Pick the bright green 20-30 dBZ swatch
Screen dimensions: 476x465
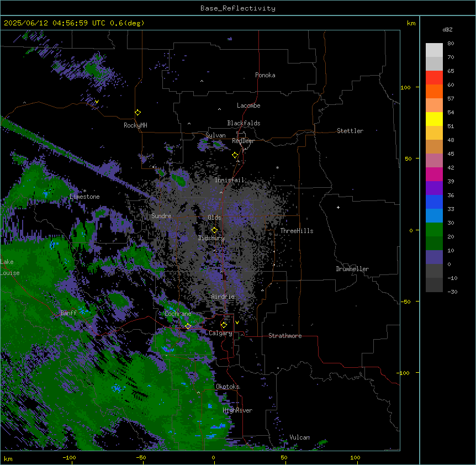(434, 230)
